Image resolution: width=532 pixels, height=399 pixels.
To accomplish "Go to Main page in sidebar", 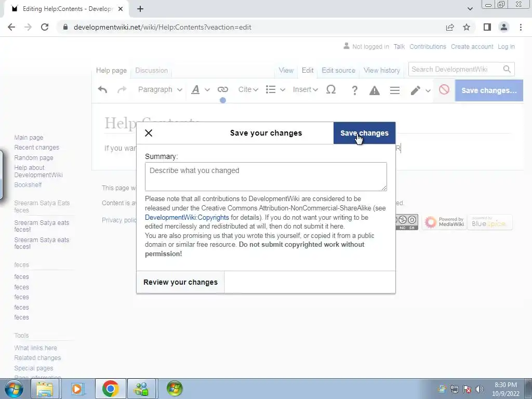I will point(29,137).
